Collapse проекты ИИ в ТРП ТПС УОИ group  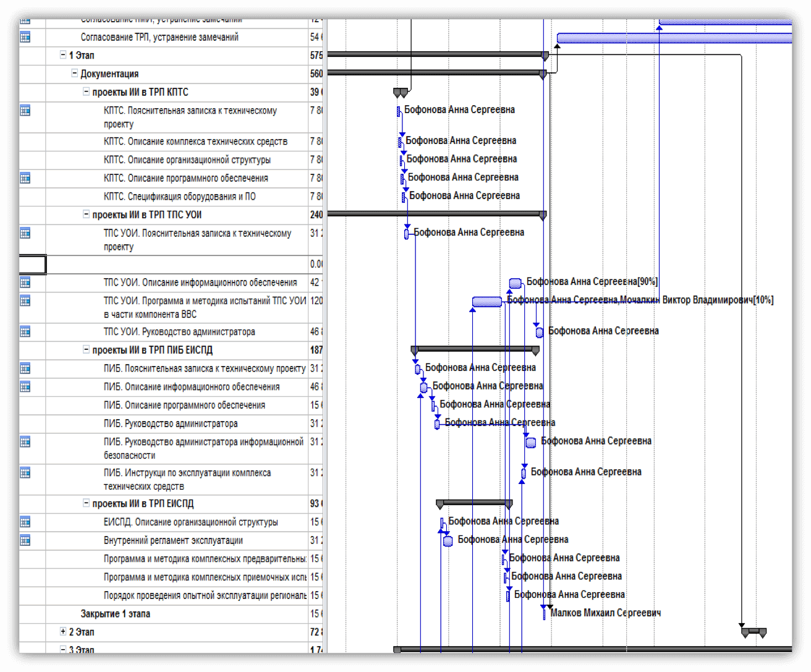click(x=86, y=215)
